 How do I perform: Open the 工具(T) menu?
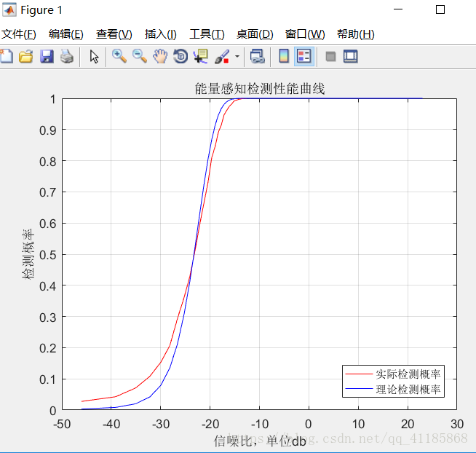pos(207,34)
